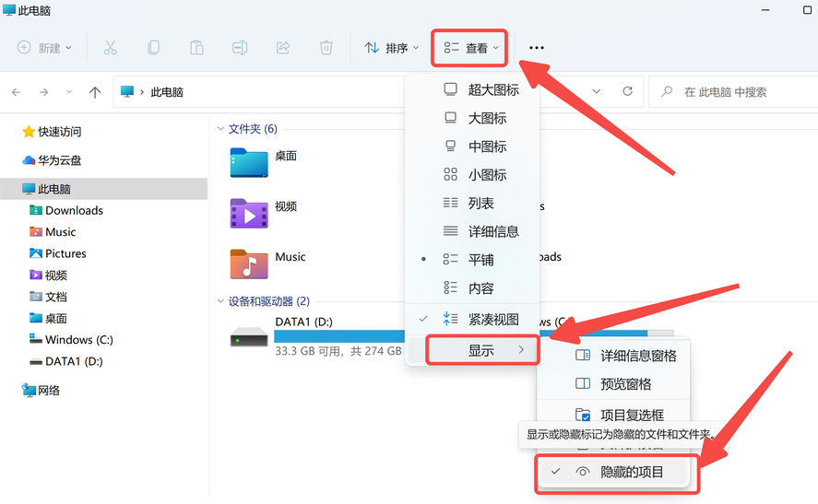Open DATA1 (D:) in the sidebar
Screen dimensions: 818x504
[65, 361]
